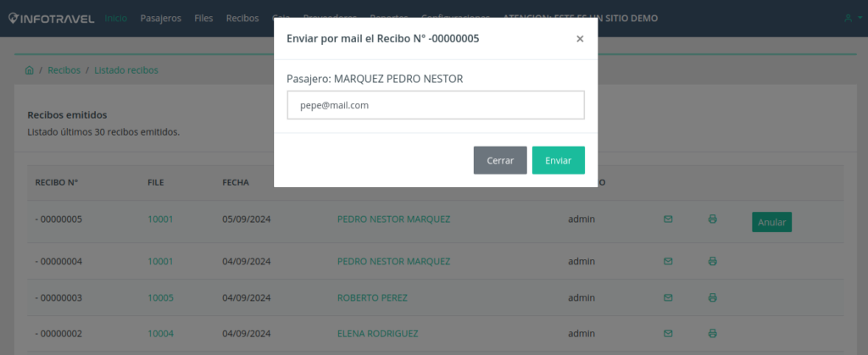The width and height of the screenshot is (868, 355).
Task: Open the Pasajeros menu
Action: tap(160, 19)
